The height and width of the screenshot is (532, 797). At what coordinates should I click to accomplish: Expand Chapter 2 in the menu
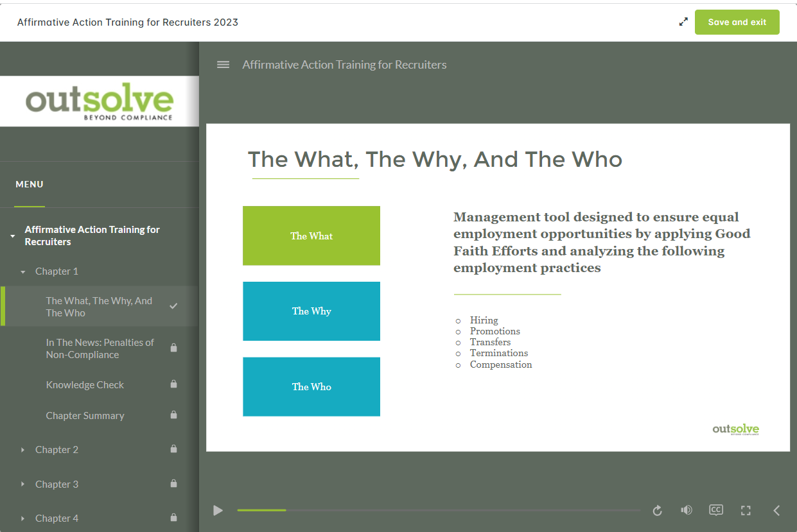[x=57, y=450]
